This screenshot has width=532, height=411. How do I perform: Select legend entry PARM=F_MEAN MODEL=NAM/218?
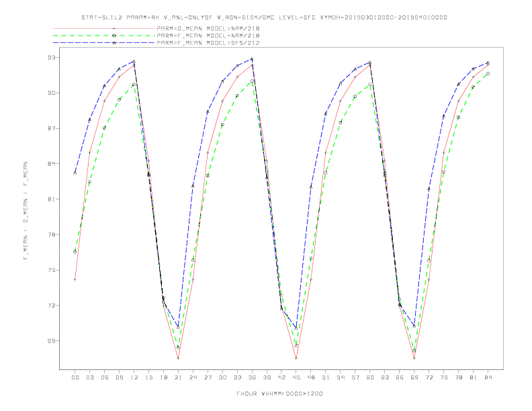coord(208,36)
